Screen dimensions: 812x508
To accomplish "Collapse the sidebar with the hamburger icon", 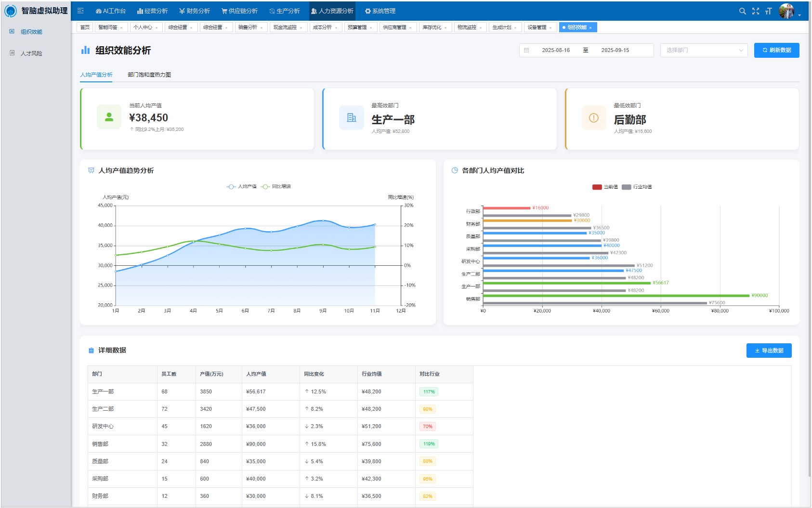I will tap(80, 11).
